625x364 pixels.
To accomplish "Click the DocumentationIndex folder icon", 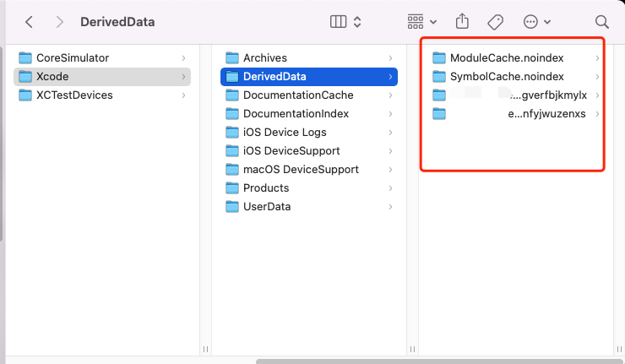I will click(x=232, y=114).
